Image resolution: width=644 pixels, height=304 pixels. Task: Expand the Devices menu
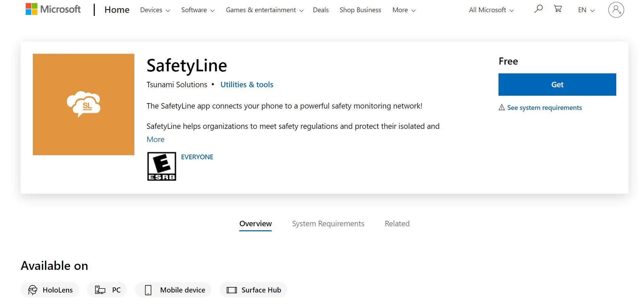pyautogui.click(x=155, y=10)
